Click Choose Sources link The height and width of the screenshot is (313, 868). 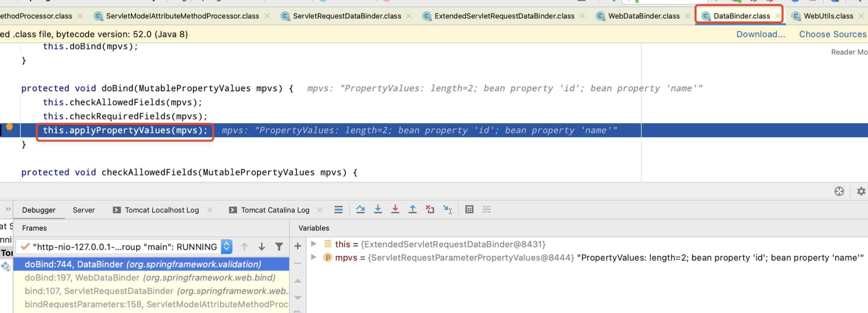833,34
